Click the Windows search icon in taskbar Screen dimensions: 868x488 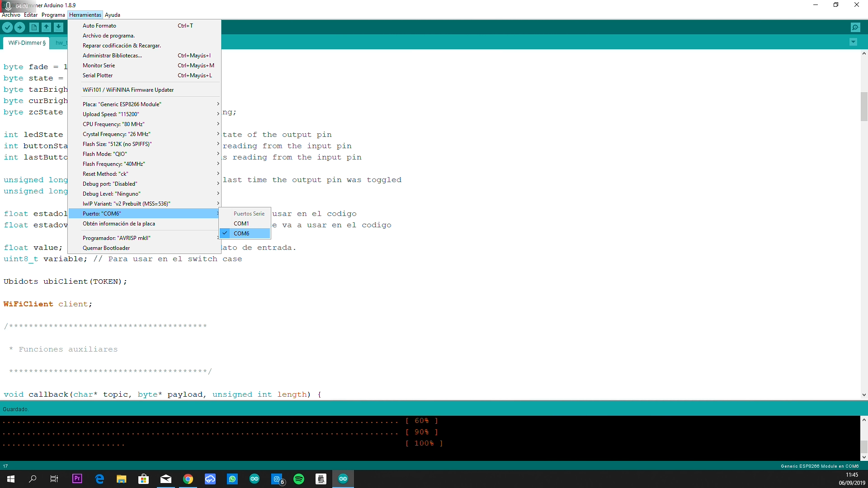pyautogui.click(x=33, y=479)
